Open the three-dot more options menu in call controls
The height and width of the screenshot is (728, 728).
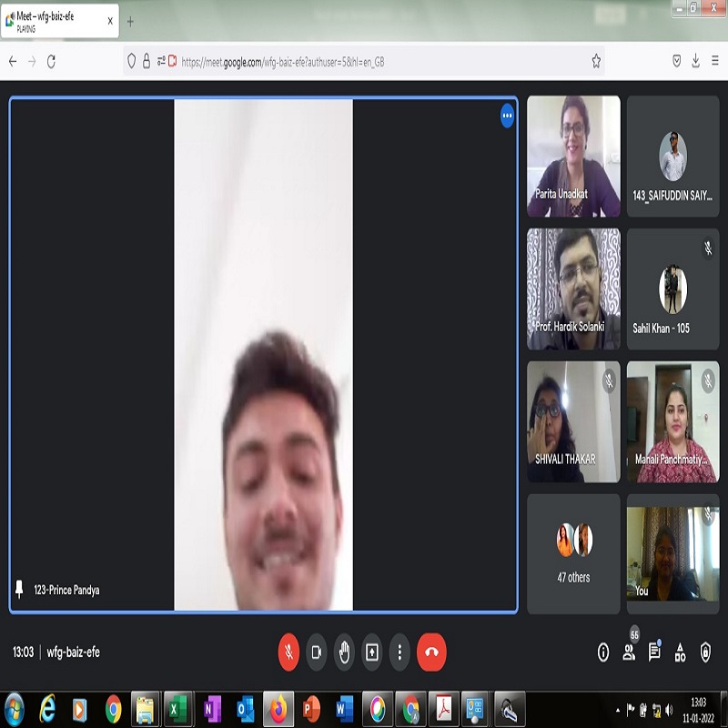tap(399, 652)
